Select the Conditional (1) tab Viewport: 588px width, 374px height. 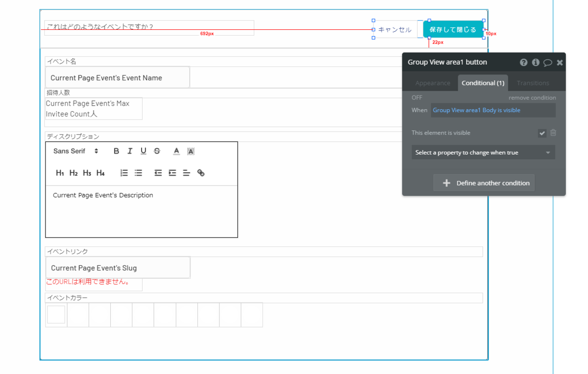[483, 83]
